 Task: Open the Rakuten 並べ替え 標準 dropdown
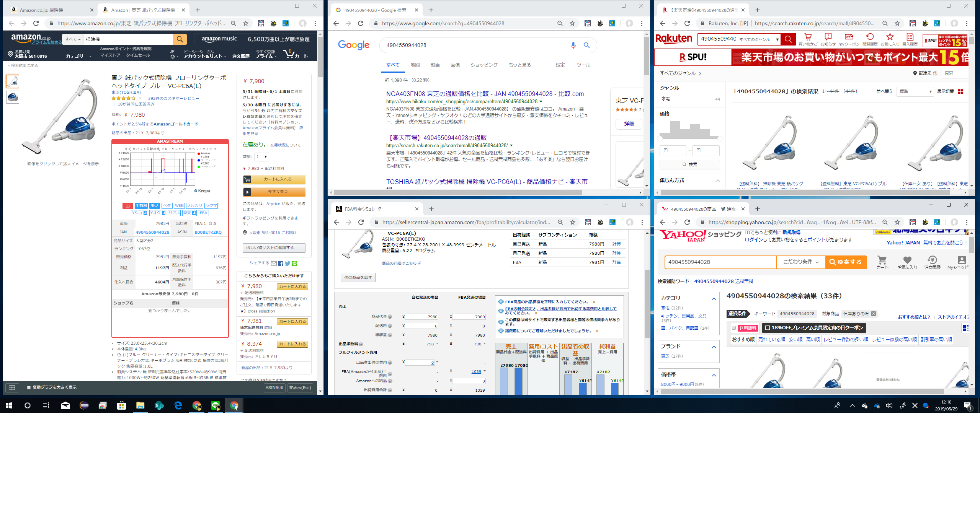(x=915, y=91)
